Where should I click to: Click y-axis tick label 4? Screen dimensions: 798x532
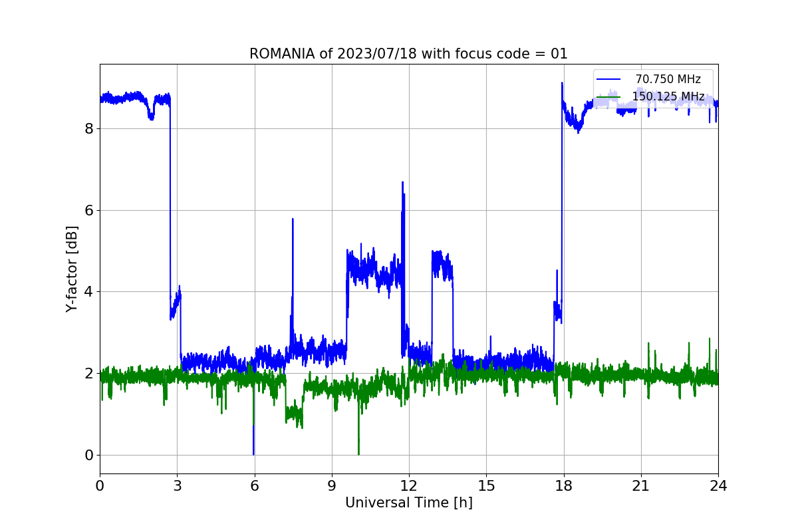pyautogui.click(x=88, y=292)
